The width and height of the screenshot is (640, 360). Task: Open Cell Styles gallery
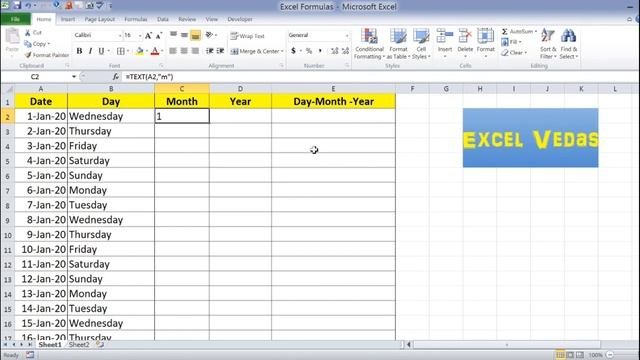(x=421, y=44)
